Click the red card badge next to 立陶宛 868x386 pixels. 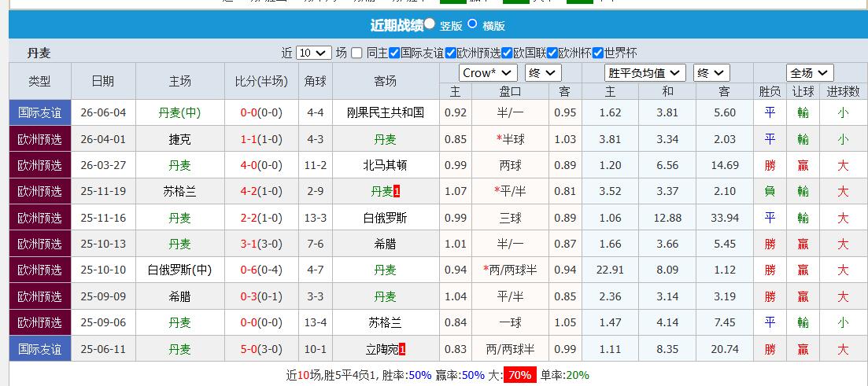402,350
